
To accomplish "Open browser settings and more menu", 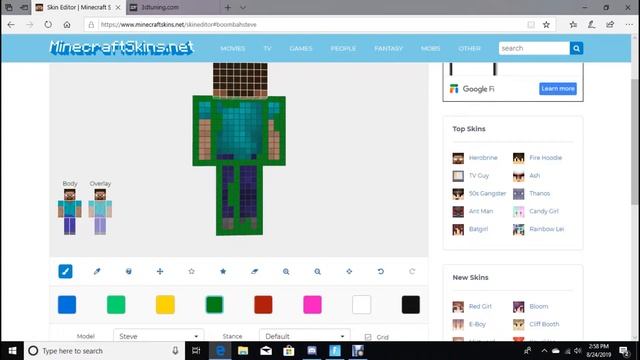I will coord(629,24).
